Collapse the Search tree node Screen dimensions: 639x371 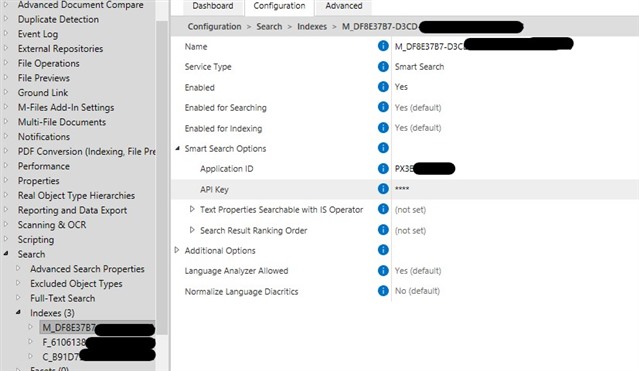pos(6,254)
